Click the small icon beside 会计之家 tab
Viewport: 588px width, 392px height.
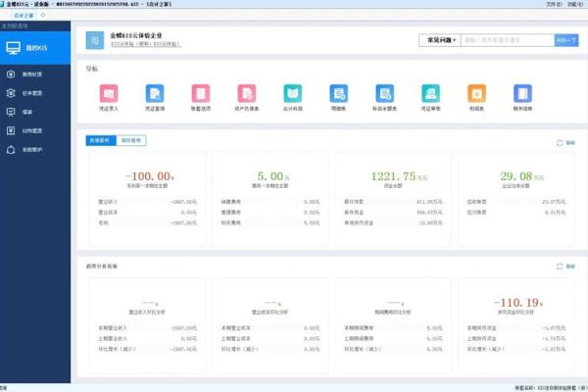[x=43, y=15]
